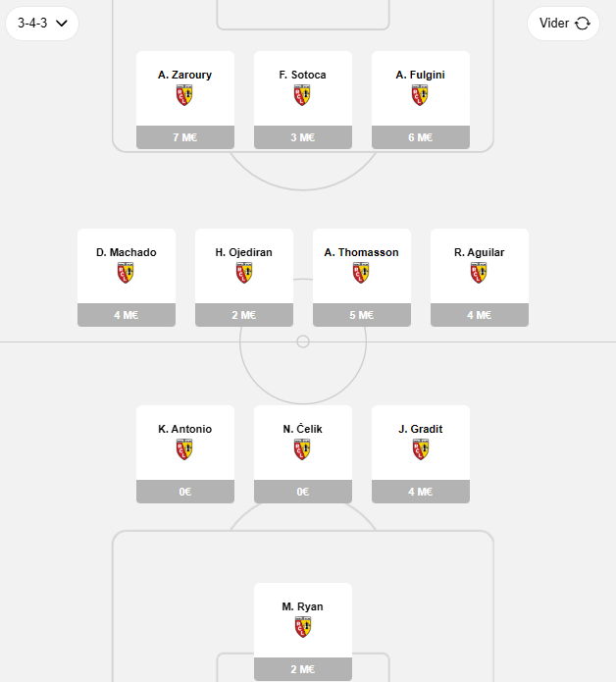Select the N. Čelik player name
Viewport: 616px width, 682px height.
click(302, 429)
